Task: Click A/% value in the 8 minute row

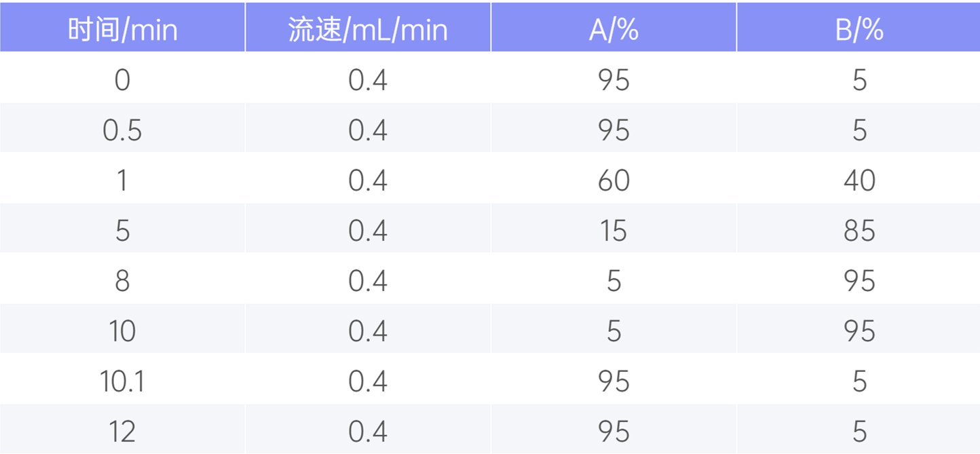Action: click(x=614, y=281)
